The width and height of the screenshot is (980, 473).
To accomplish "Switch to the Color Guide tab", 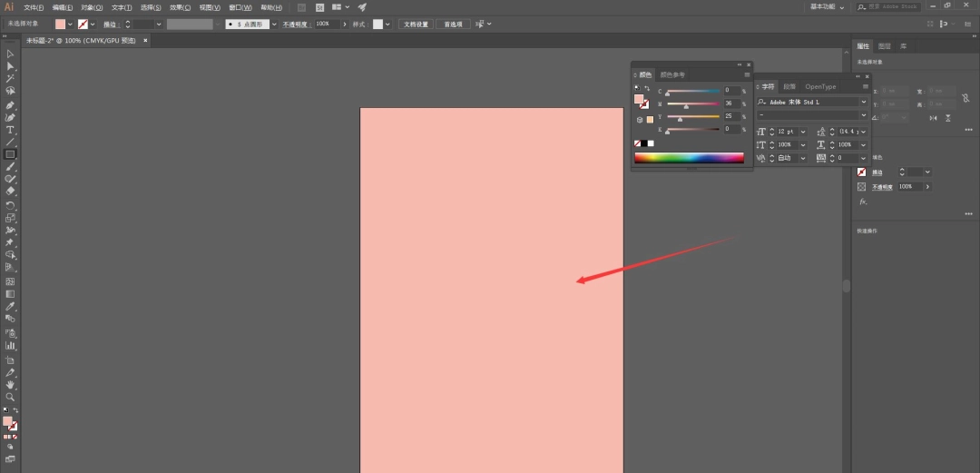I will tap(672, 75).
